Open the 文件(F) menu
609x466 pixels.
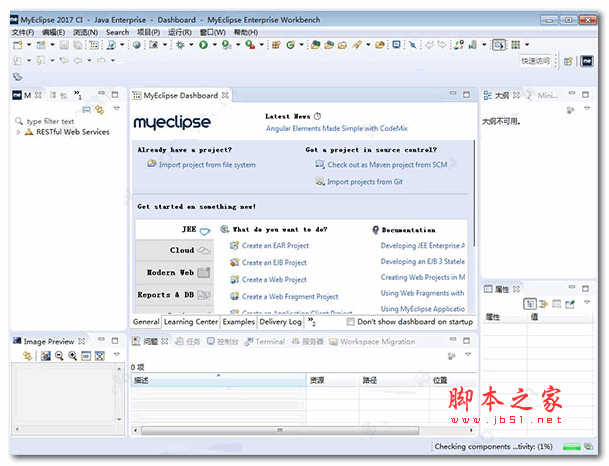pos(23,32)
